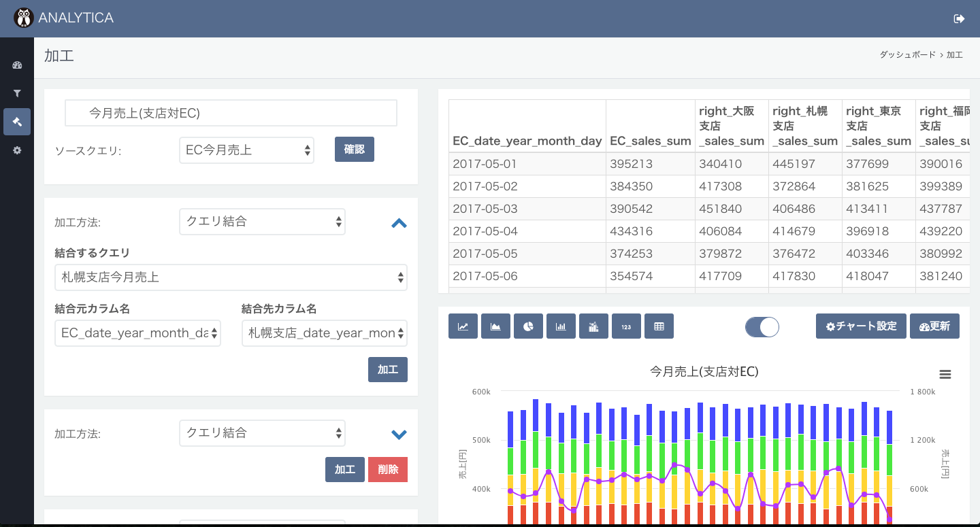Viewport: 980px width, 527px height.
Task: Click the 今月売上(支店対EC) name field
Action: coord(231,113)
